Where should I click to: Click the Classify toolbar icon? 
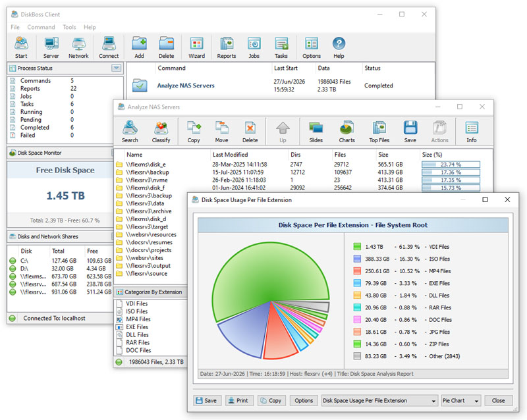(x=161, y=132)
